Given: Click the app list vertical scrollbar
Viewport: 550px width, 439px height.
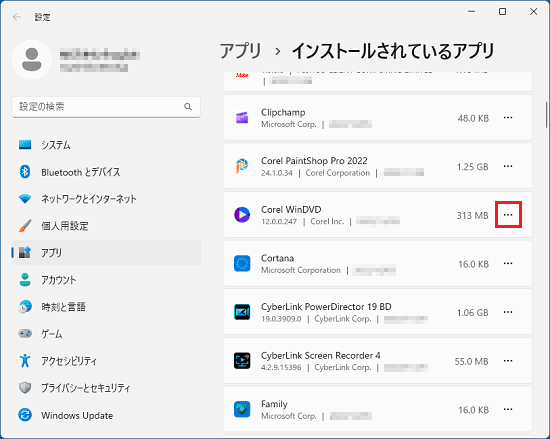Looking at the screenshot, I should tap(546, 115).
